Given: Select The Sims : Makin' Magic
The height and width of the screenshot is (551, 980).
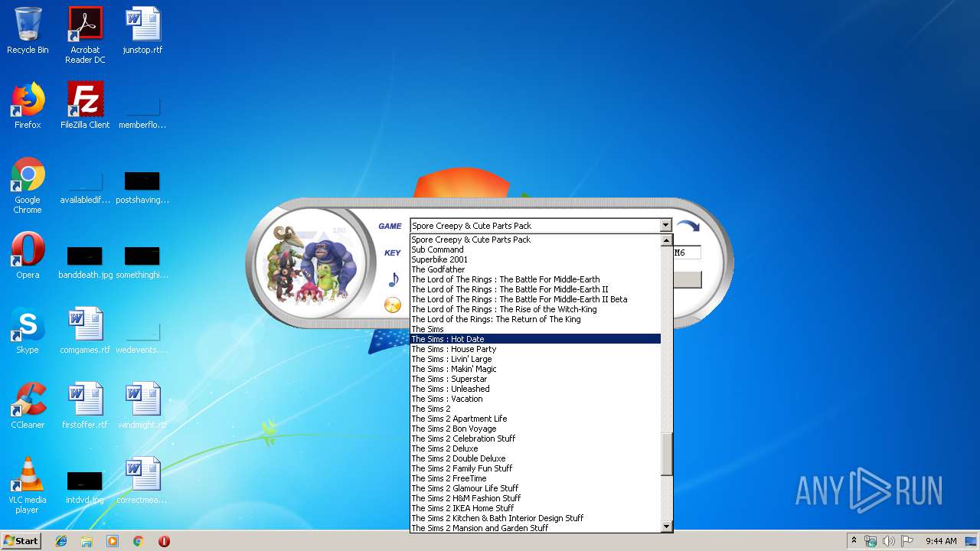Looking at the screenshot, I should [535, 369].
